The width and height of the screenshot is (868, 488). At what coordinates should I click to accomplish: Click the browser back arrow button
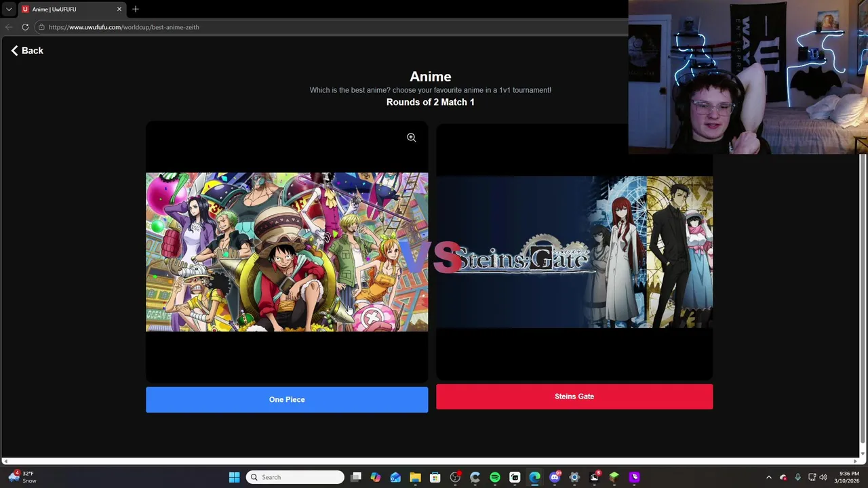click(9, 27)
